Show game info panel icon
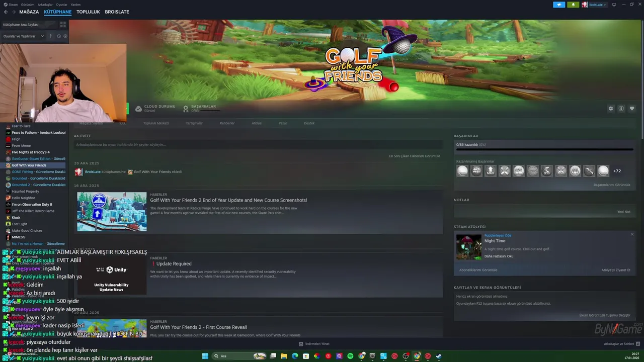 (x=621, y=109)
